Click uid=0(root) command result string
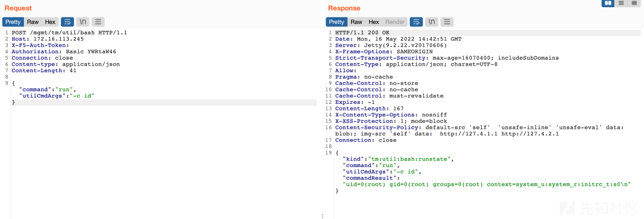644x219 pixels. coord(487,185)
